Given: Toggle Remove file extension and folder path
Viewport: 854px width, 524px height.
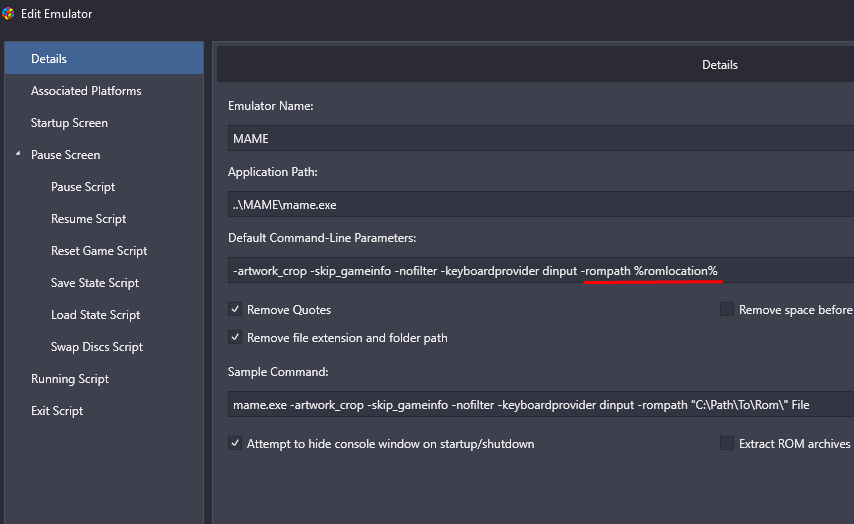Looking at the screenshot, I should 235,337.
